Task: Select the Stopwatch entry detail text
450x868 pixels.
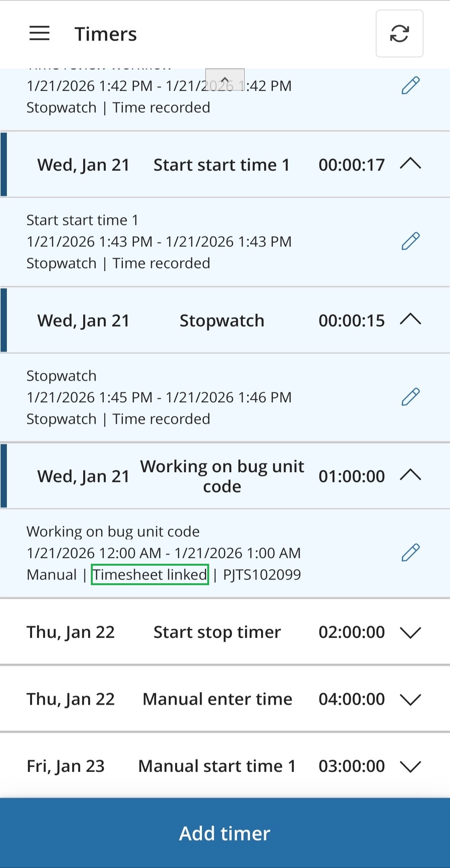Action: coord(61,376)
